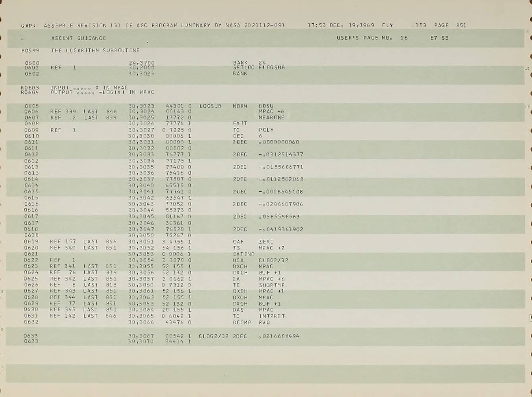Select operand 'POLY'
This screenshot has height=397, width=532.
click(x=266, y=130)
